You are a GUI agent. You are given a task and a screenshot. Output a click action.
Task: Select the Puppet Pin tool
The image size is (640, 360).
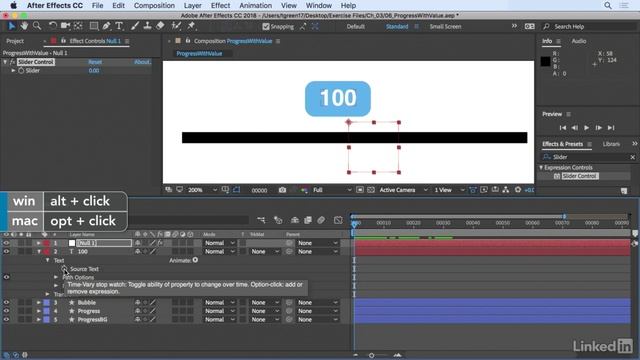pyautogui.click(x=191, y=26)
